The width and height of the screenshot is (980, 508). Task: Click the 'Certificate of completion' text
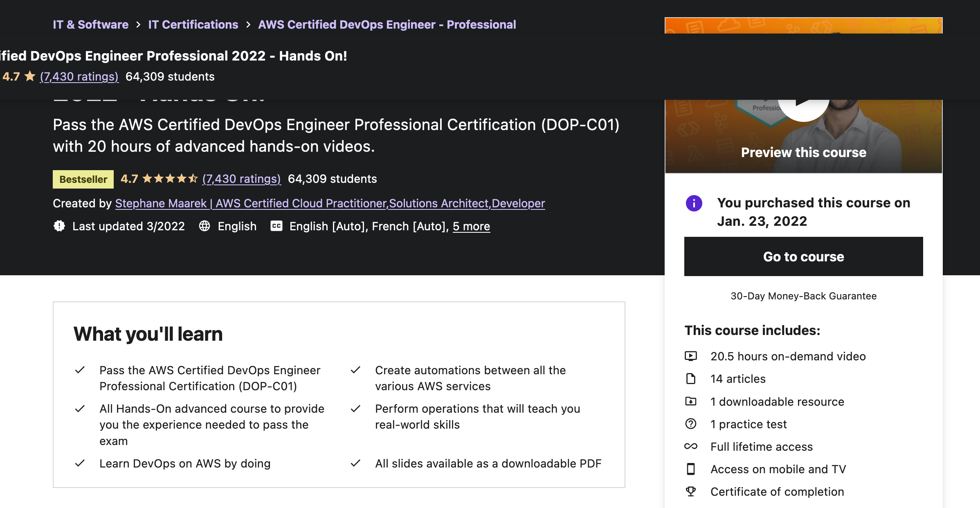[777, 492]
